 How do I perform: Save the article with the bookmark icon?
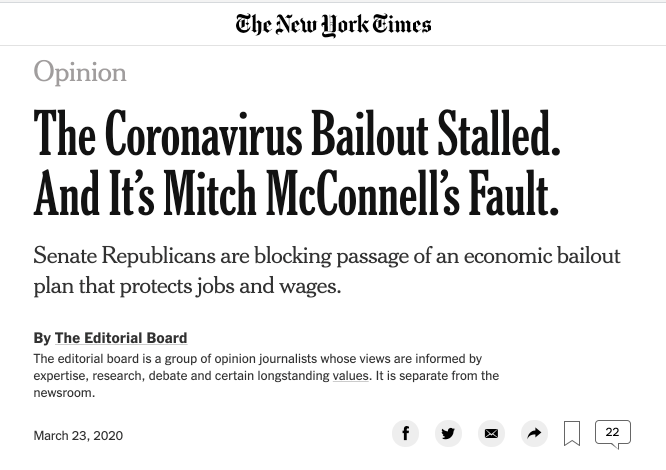coord(572,433)
